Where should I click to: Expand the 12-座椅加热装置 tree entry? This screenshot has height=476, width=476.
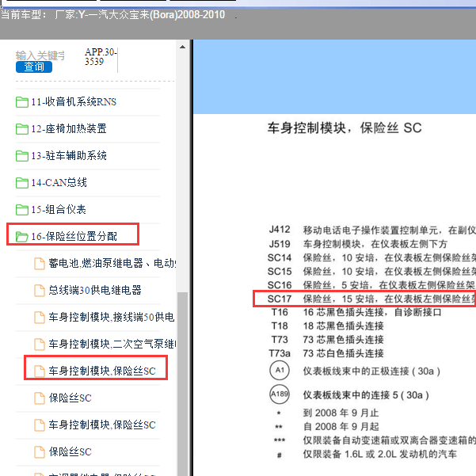[69, 129]
